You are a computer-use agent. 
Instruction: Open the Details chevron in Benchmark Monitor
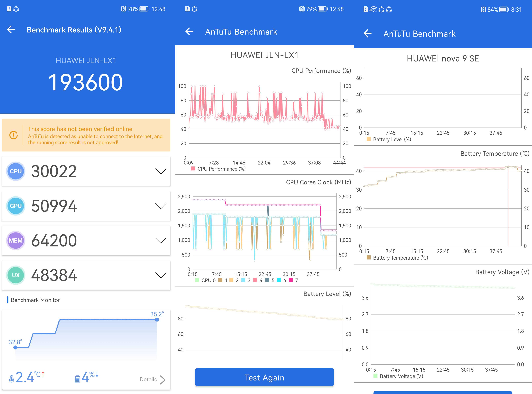(162, 380)
